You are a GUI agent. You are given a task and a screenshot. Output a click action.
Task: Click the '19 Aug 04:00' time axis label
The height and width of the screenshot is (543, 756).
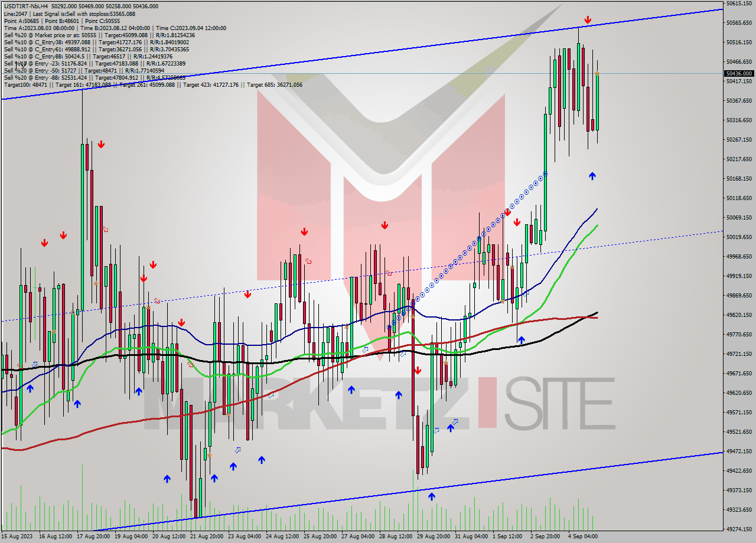[131, 537]
